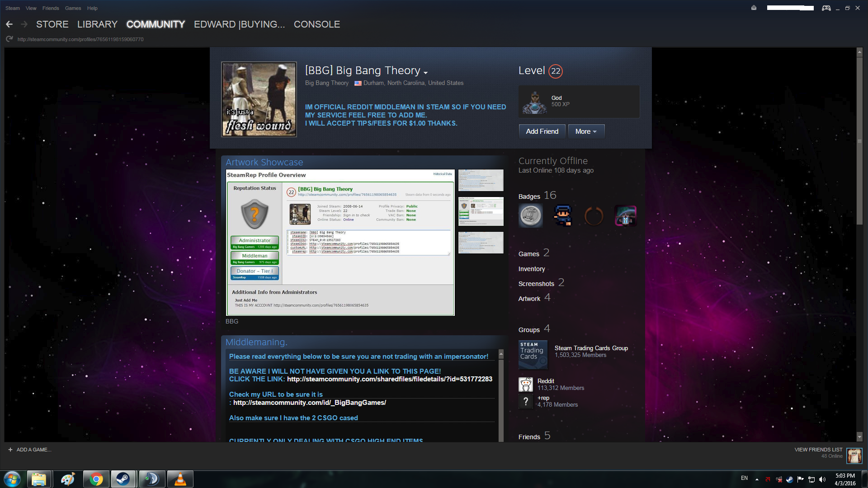The height and width of the screenshot is (488, 868).
Task: Open Google Chrome from the taskbar
Action: click(x=96, y=479)
